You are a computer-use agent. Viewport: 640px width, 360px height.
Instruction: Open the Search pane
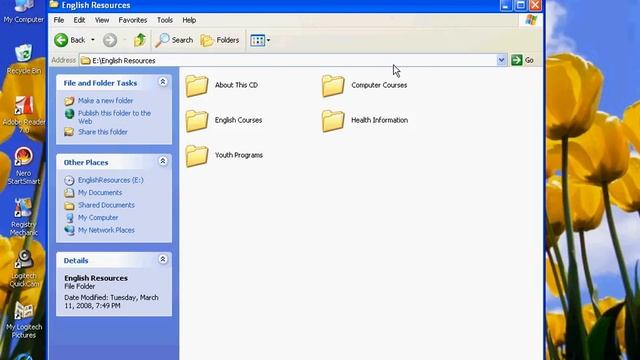click(x=174, y=40)
